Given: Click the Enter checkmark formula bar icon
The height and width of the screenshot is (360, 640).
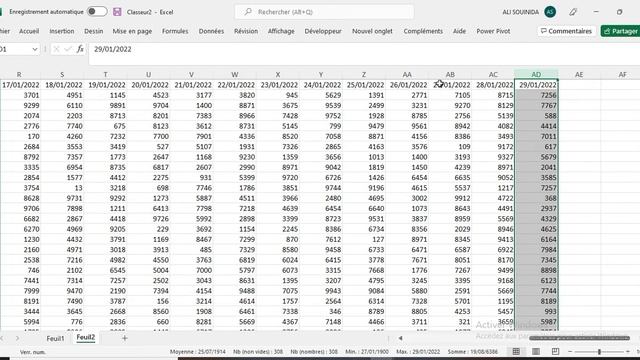Looking at the screenshot, I should pos(68,49).
